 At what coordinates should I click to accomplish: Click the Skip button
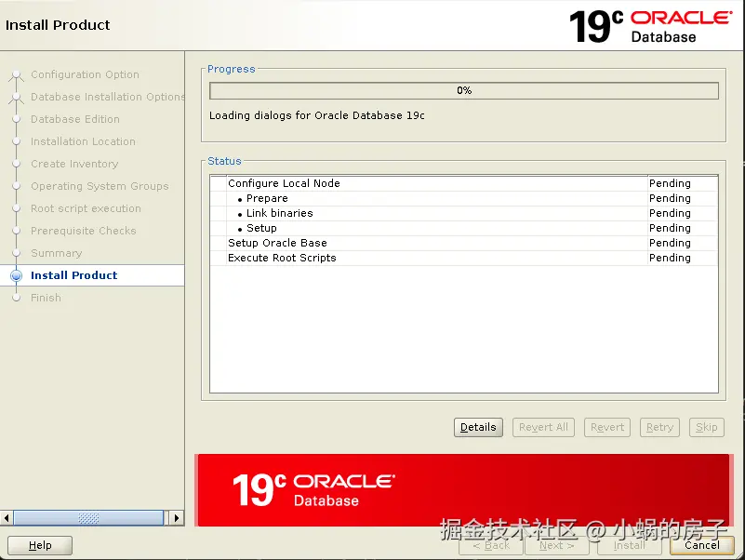pos(706,427)
